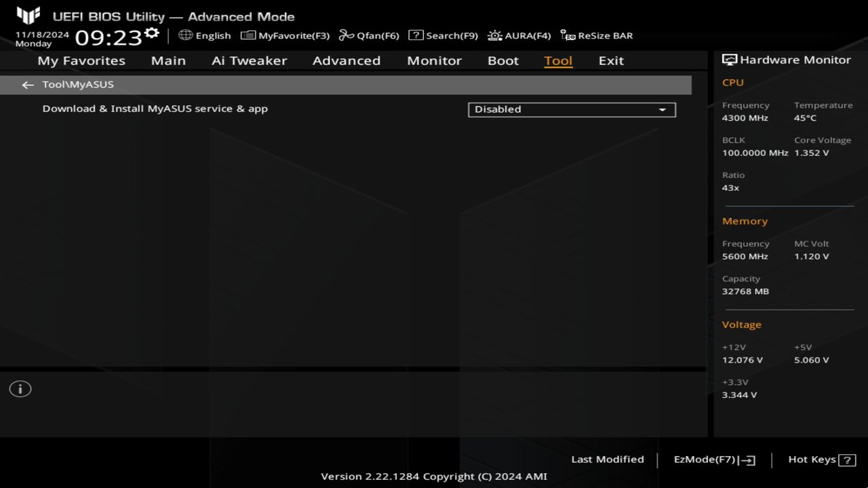Click the Memory section heading
Screen dimensions: 868x488
tap(745, 221)
